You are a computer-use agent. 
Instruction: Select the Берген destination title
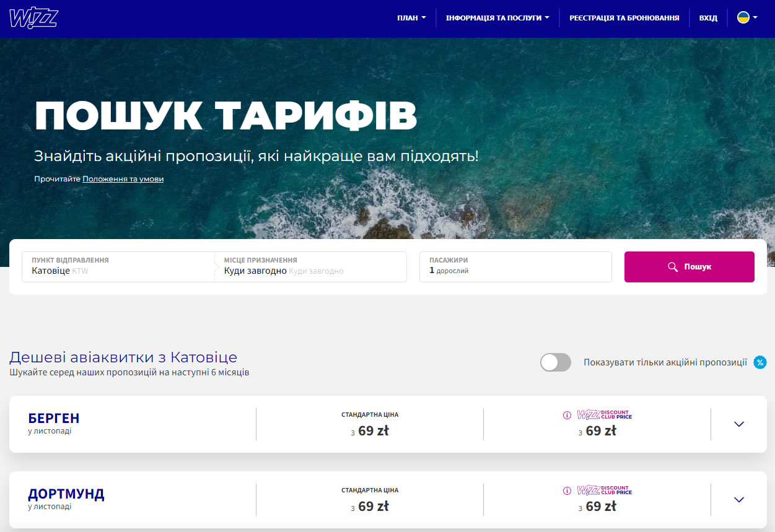(x=54, y=418)
